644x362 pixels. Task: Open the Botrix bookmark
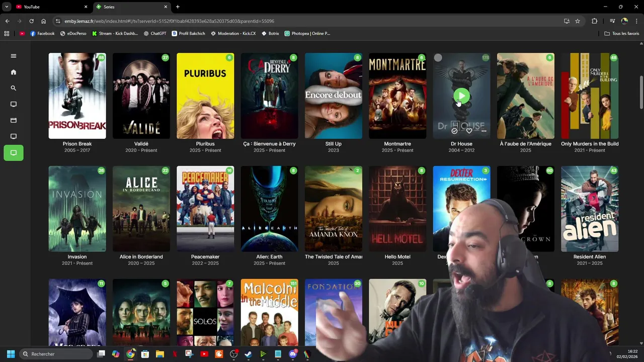(270, 33)
